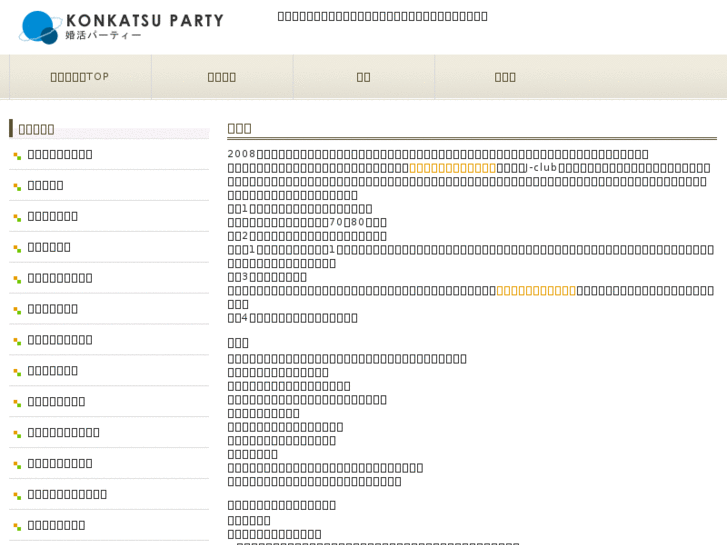
Task: Open the seventh sidebar menu link
Action: point(60,340)
